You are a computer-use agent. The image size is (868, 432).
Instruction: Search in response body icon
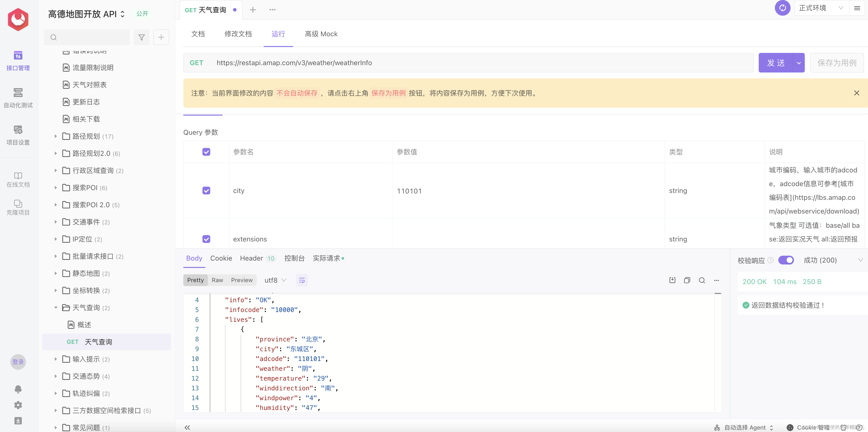[702, 280]
